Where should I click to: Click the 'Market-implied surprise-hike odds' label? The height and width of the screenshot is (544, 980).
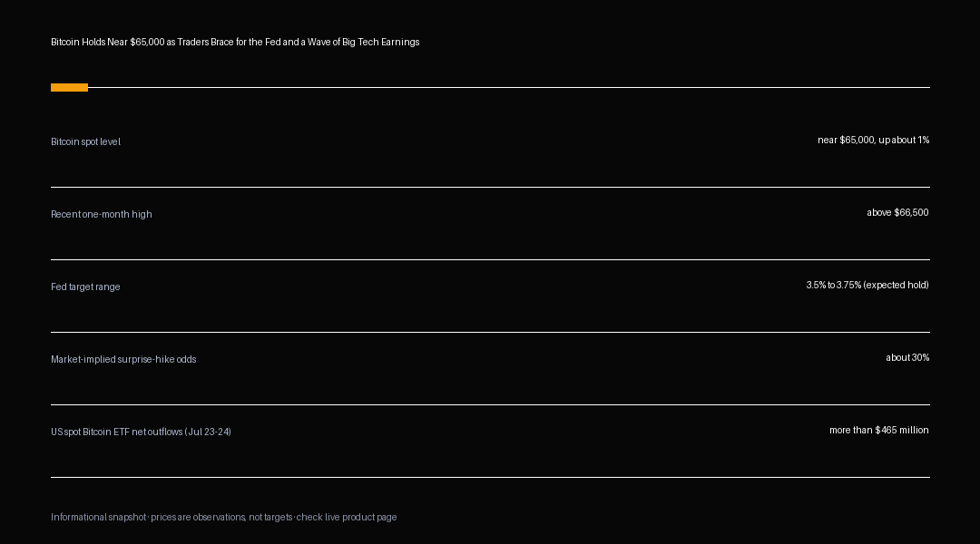[123, 359]
